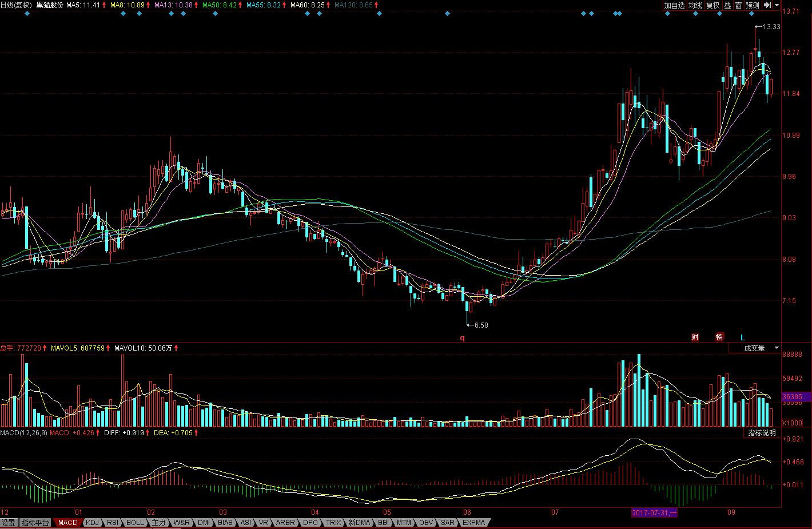
Task: Switch to the RSI indicator tab
Action: [x=113, y=523]
